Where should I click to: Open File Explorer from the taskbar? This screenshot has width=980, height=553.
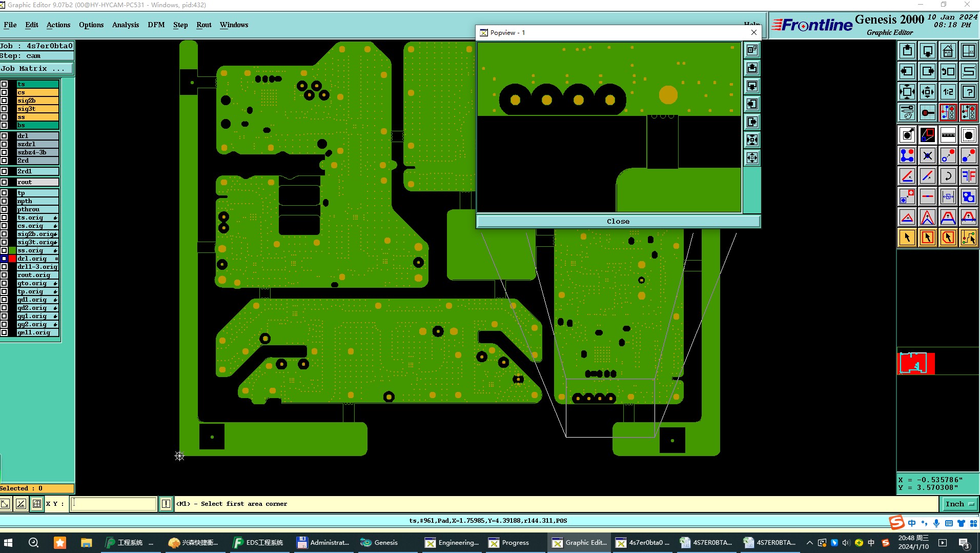pyautogui.click(x=86, y=542)
